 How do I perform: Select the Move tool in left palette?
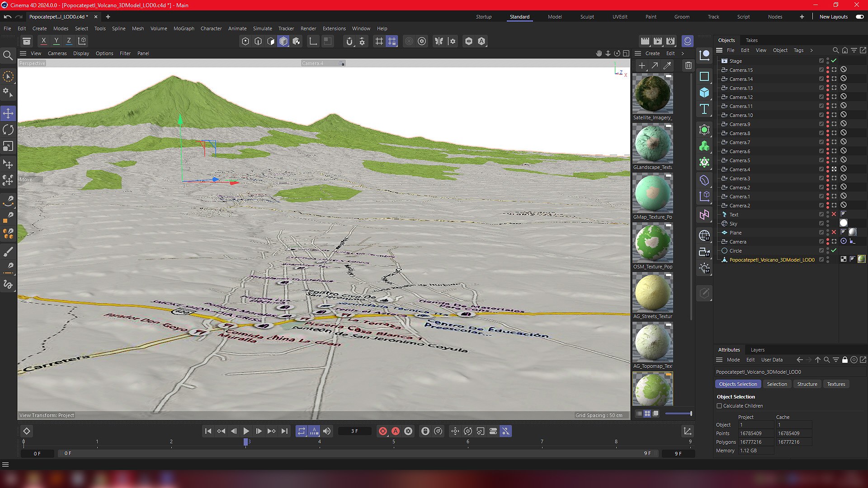click(x=8, y=113)
